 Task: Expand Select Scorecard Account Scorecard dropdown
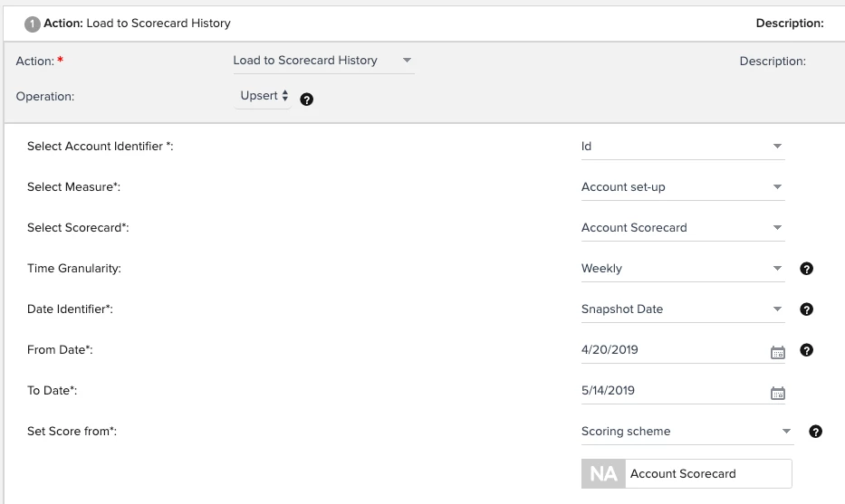coord(683,228)
